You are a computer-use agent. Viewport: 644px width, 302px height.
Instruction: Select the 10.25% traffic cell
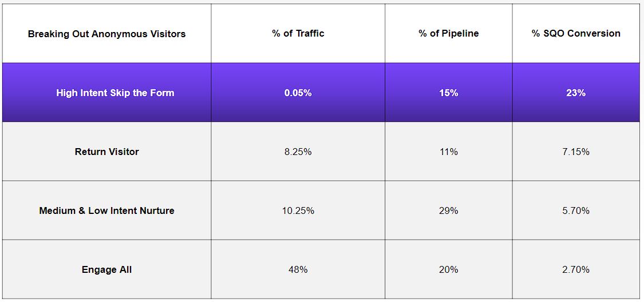click(298, 210)
